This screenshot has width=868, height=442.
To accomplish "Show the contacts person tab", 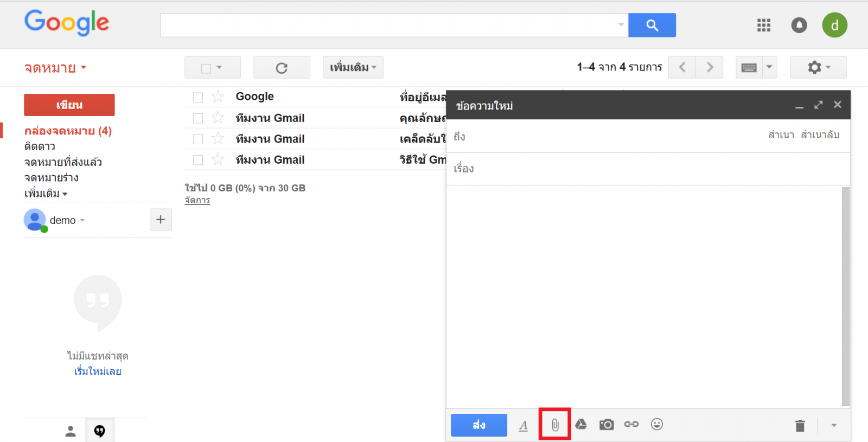I will (71, 431).
